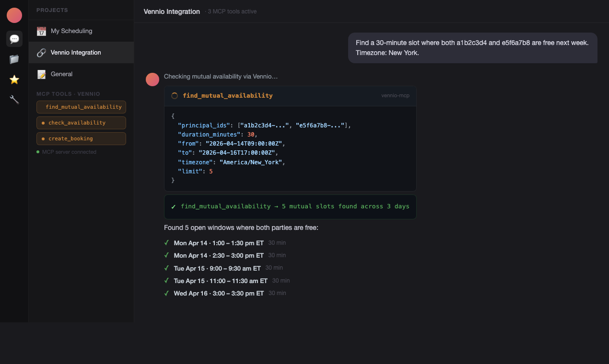This screenshot has height=364, width=609.
Task: Click the Found 5 open windows summary line
Action: click(x=241, y=228)
